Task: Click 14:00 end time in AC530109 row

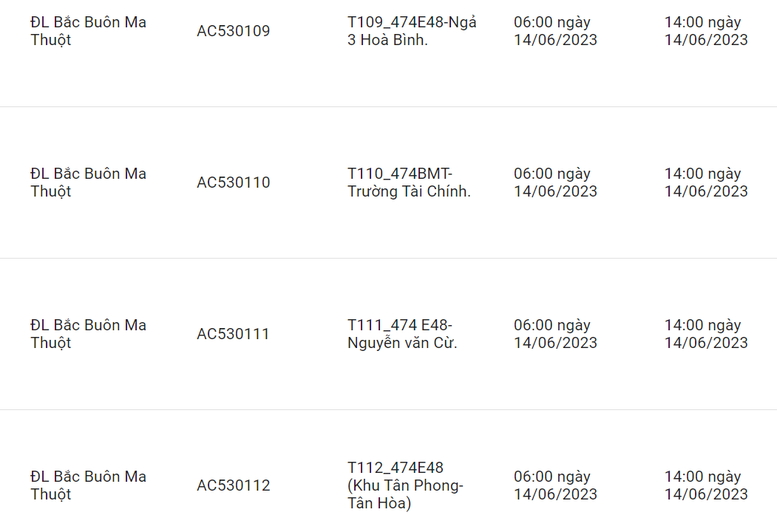Action: click(706, 31)
